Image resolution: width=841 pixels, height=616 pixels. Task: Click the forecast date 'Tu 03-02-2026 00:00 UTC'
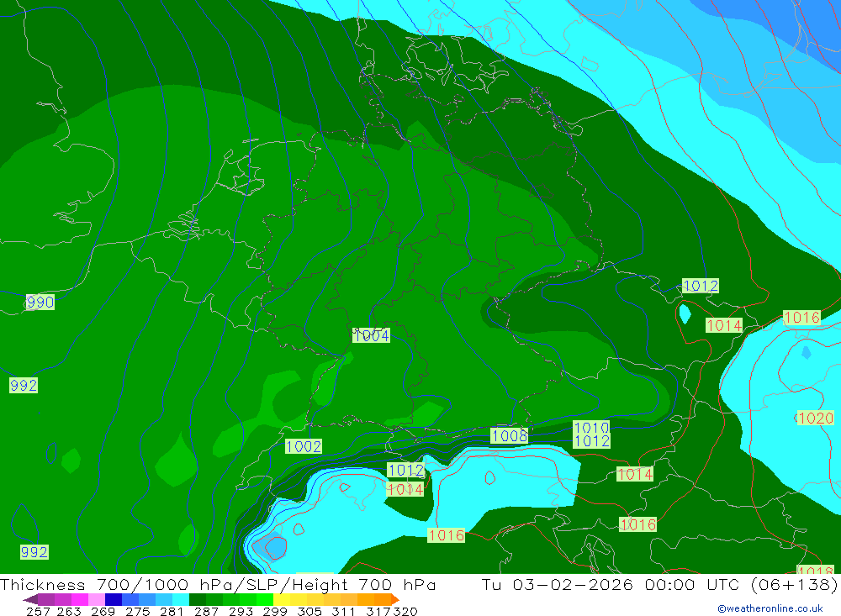pos(611,584)
